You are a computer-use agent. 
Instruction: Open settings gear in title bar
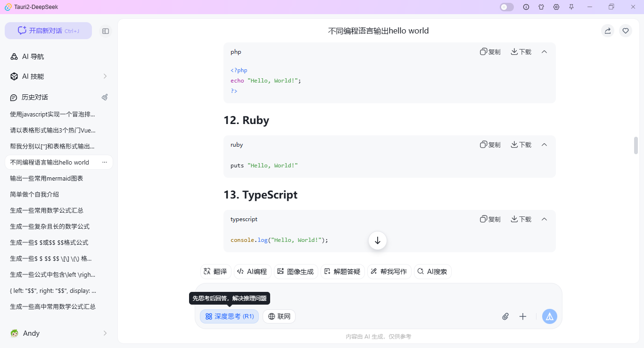556,7
